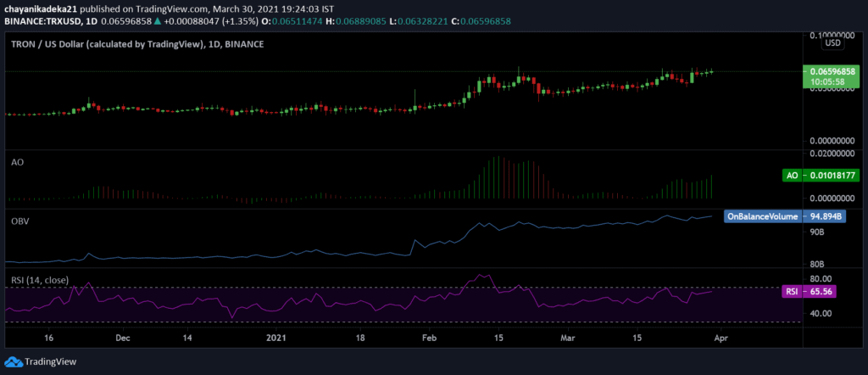Click the 0.00000000 level on price scale

click(x=832, y=141)
